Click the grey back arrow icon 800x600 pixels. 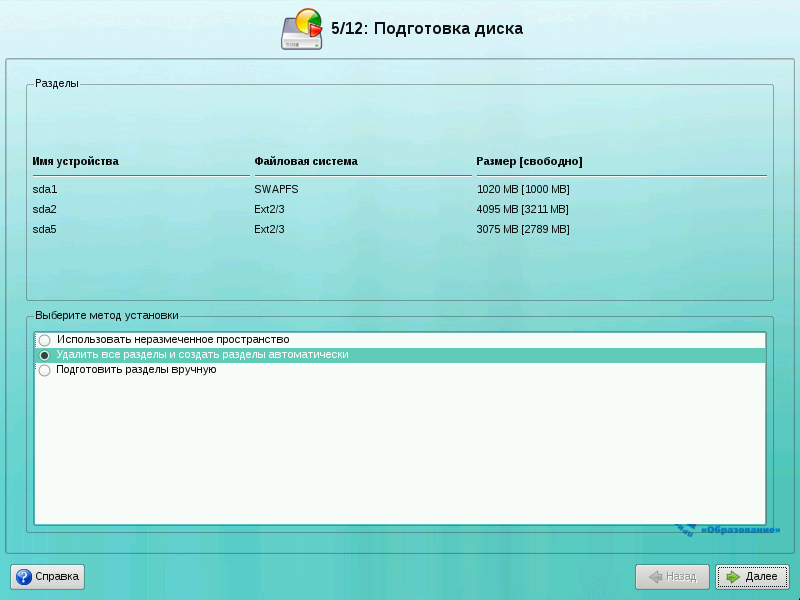654,577
